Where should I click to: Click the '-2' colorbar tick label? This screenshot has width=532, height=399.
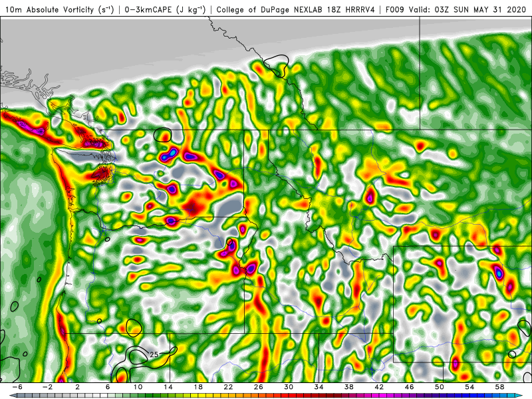[47, 387]
